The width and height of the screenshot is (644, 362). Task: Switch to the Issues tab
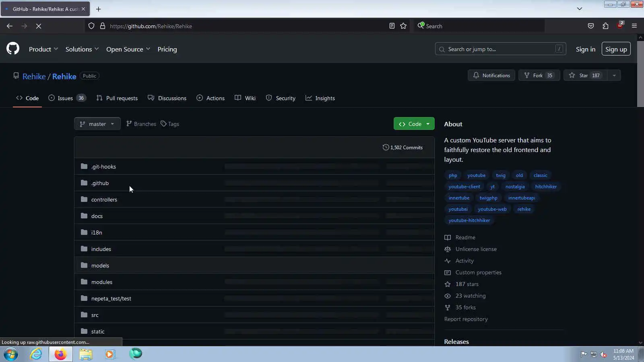(67, 98)
